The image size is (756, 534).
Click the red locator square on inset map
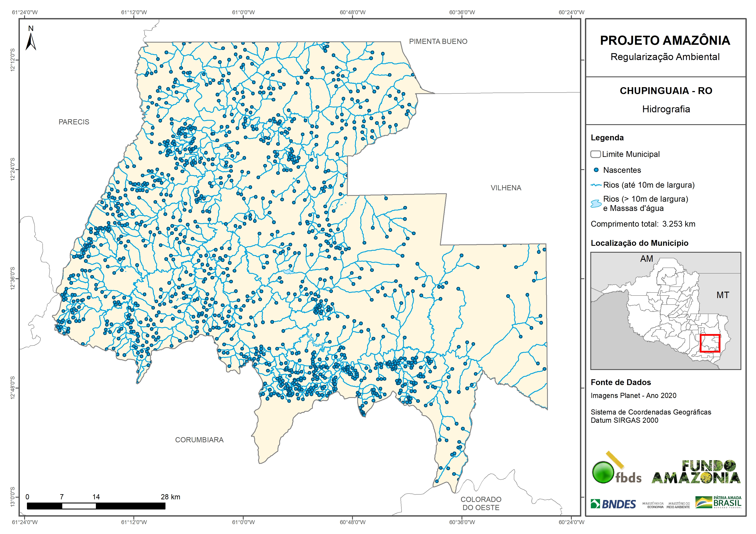coord(710,343)
